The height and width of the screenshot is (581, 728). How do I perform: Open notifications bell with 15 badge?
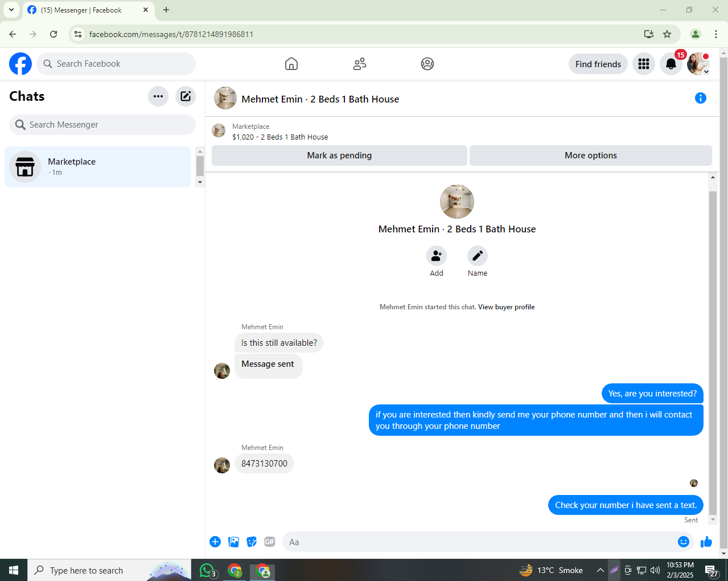[671, 64]
